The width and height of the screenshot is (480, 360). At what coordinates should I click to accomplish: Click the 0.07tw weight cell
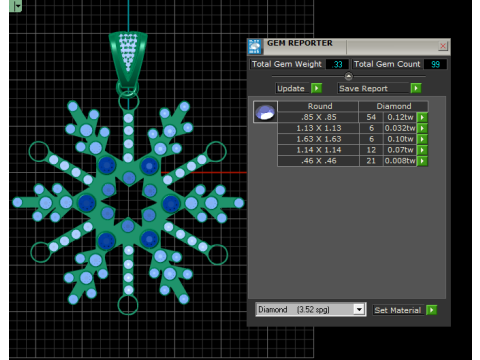click(400, 150)
